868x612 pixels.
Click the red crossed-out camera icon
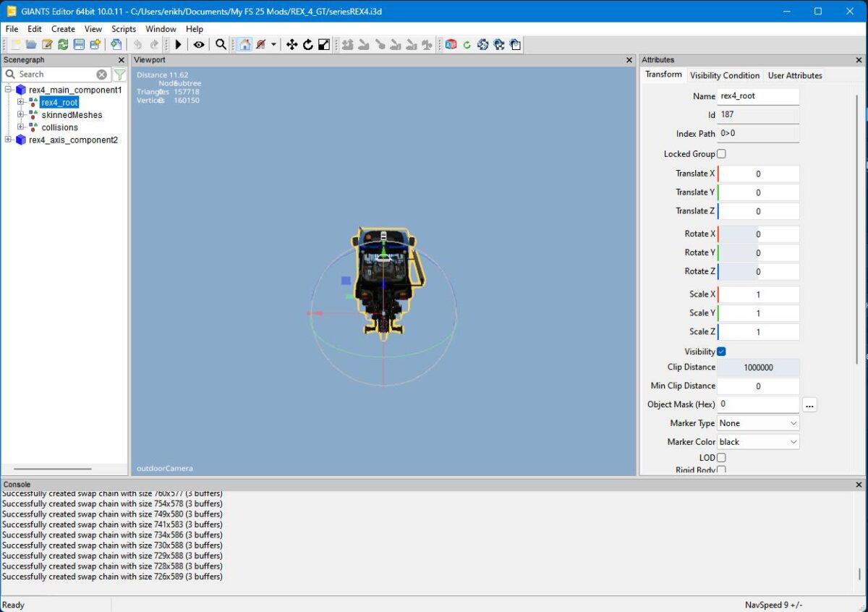[260, 45]
